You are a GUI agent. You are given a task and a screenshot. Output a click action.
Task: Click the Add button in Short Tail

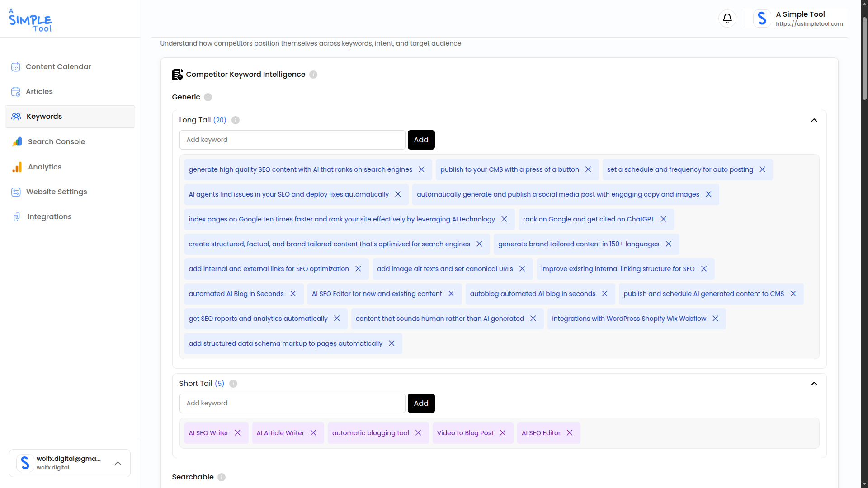[421, 403]
